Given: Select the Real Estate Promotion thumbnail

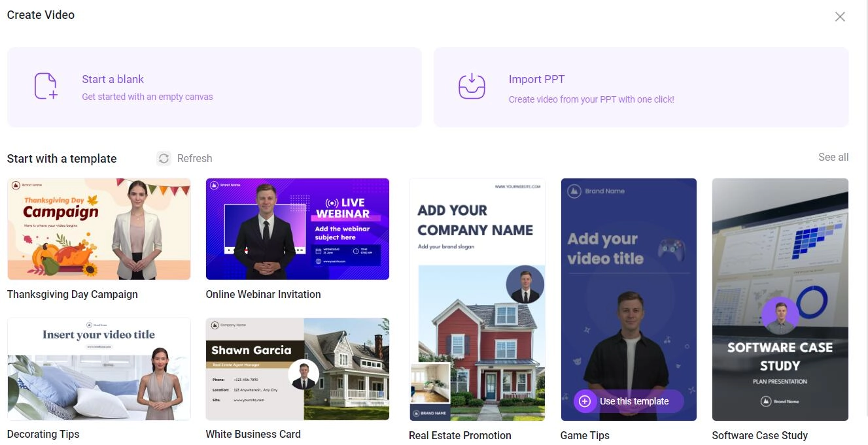Looking at the screenshot, I should [x=477, y=299].
